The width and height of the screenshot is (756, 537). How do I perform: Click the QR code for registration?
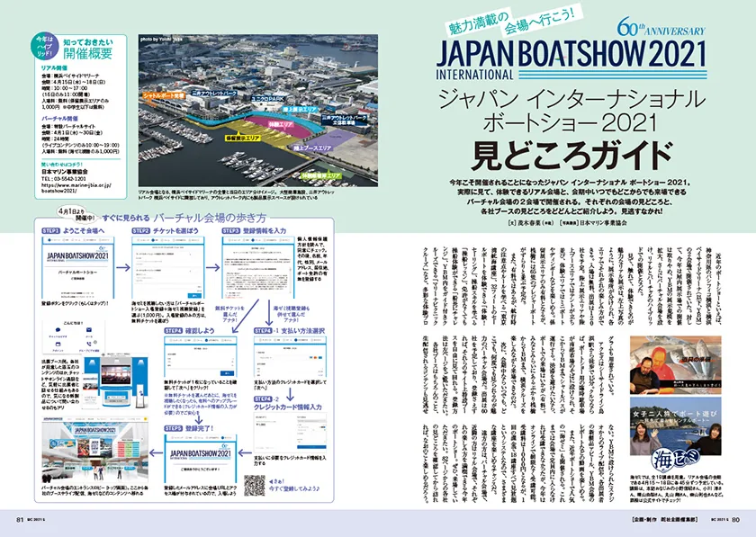pyautogui.click(x=255, y=486)
